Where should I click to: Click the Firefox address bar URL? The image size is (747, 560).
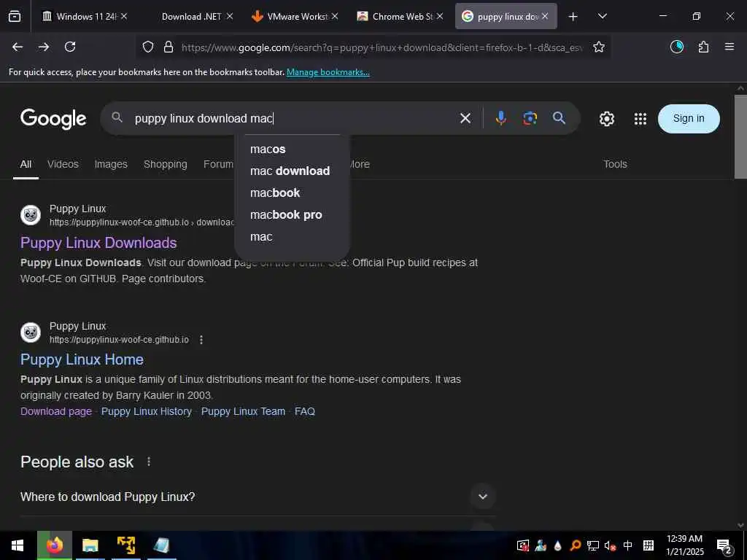(381, 47)
